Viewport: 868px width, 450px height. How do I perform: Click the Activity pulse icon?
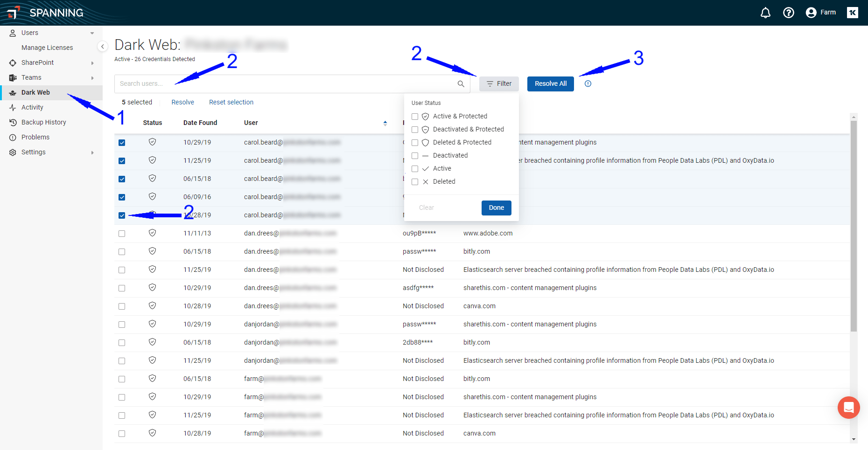[x=13, y=107]
